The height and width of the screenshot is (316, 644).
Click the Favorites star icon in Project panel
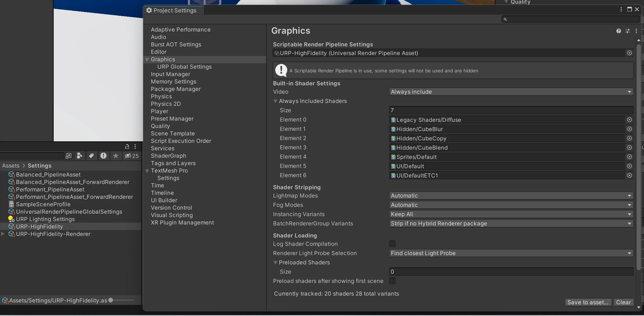[x=116, y=156]
